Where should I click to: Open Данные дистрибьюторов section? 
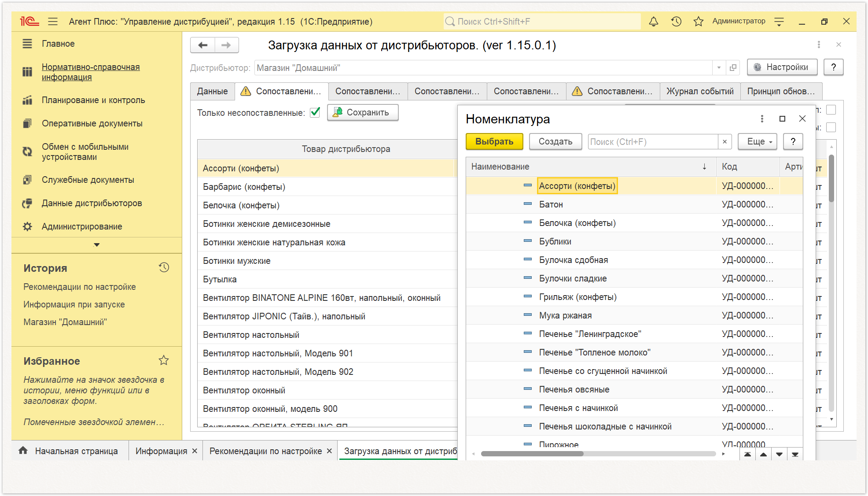tap(92, 203)
